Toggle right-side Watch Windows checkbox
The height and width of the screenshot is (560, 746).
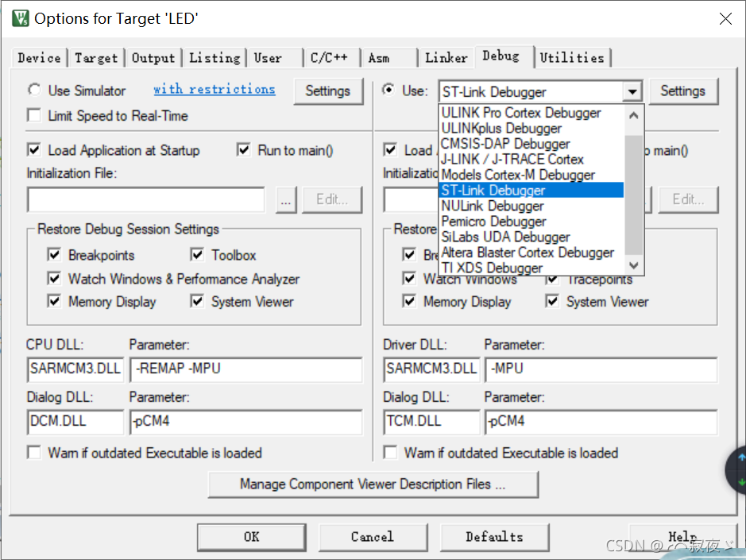[x=409, y=278]
